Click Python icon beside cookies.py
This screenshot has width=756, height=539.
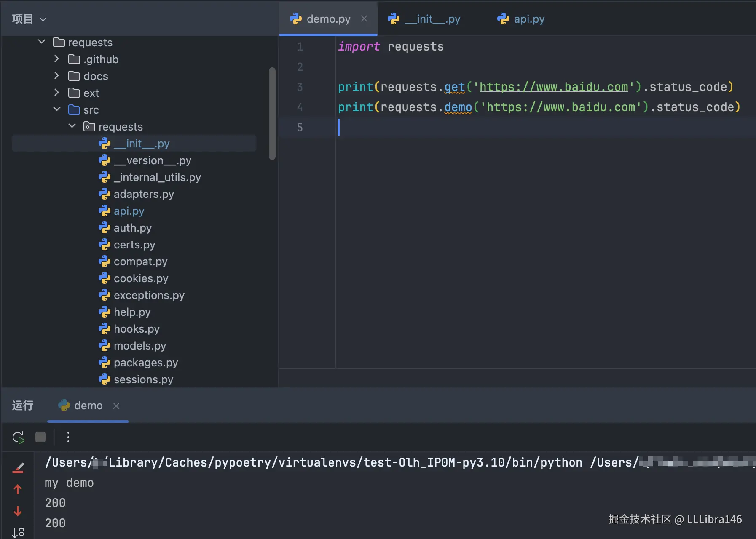pyautogui.click(x=105, y=278)
